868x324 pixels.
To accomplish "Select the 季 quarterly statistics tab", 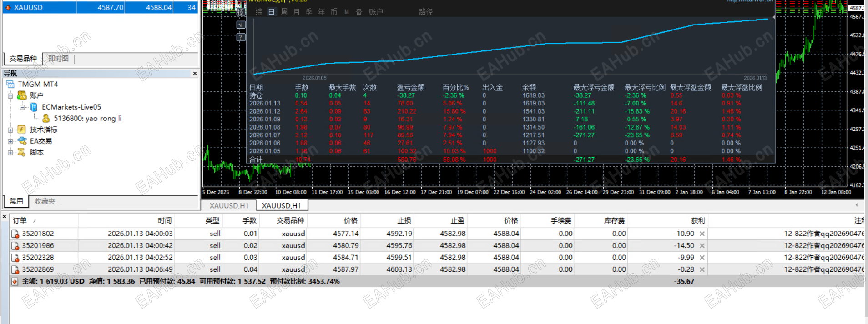I will pos(309,12).
